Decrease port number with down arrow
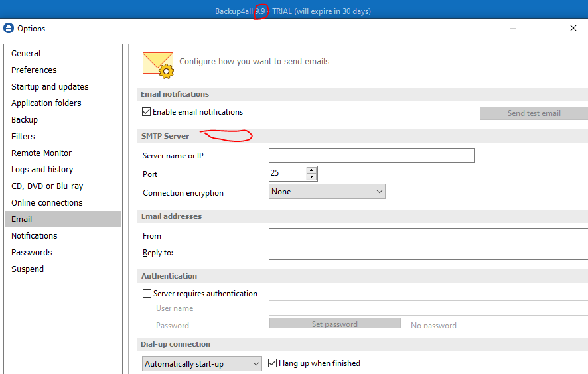 (312, 177)
